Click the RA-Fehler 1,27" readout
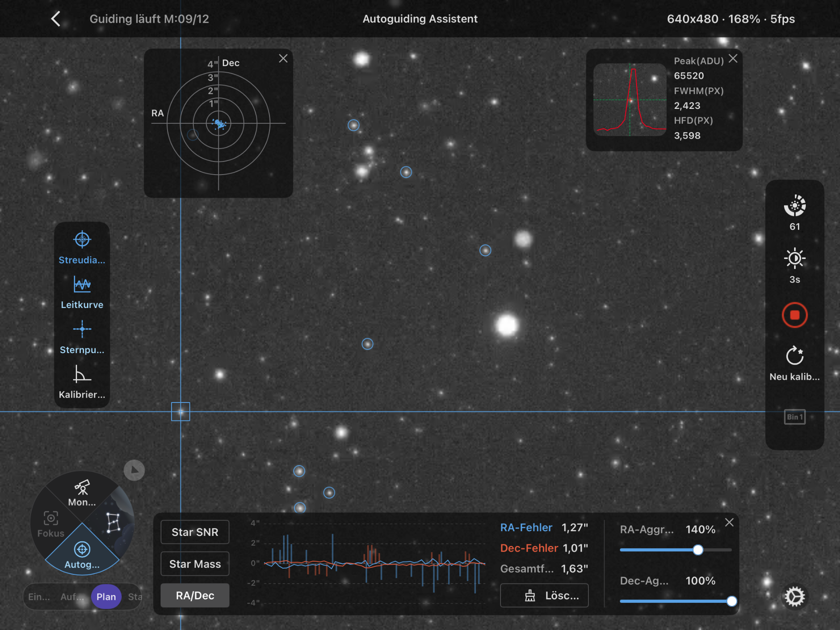The width and height of the screenshot is (840, 630). [544, 528]
